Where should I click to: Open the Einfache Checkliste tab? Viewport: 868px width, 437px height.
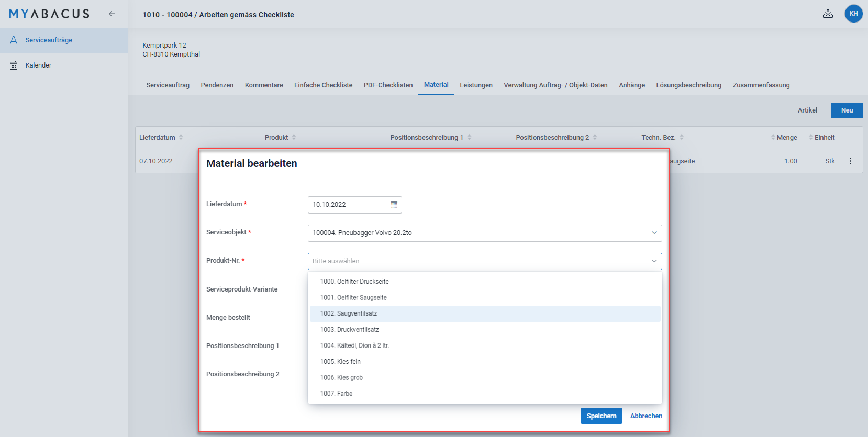tap(323, 85)
